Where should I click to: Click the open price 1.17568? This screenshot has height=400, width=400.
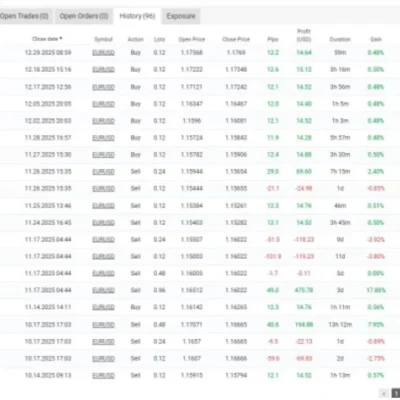coord(192,53)
